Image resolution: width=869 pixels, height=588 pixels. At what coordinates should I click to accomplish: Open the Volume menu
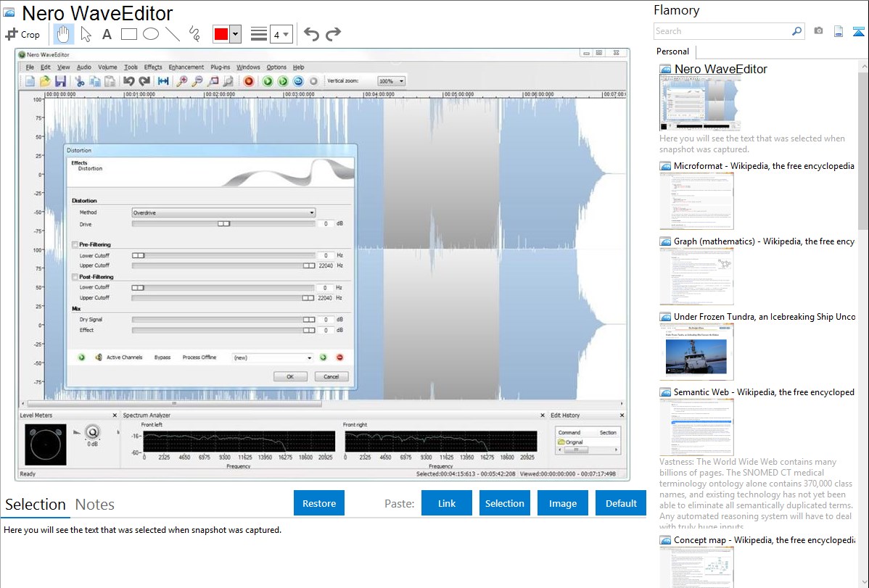107,67
